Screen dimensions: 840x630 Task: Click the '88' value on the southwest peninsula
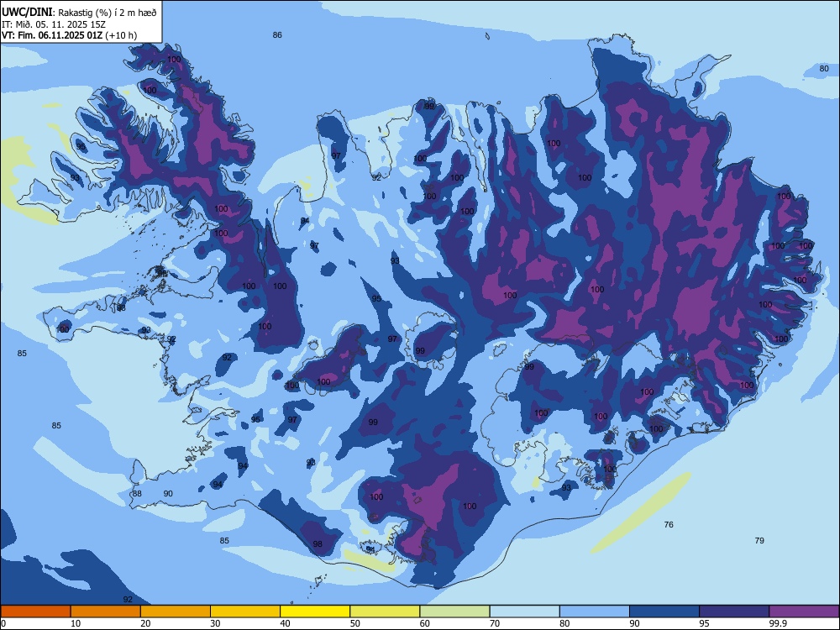click(137, 493)
